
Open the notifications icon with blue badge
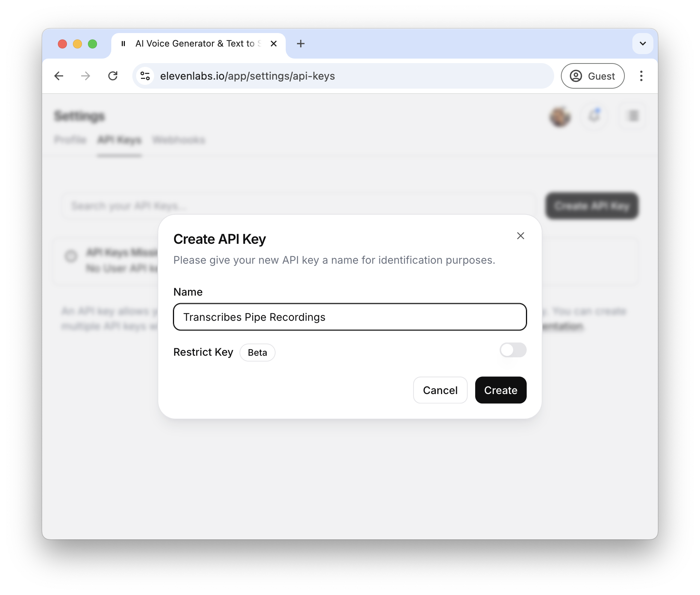pos(594,116)
